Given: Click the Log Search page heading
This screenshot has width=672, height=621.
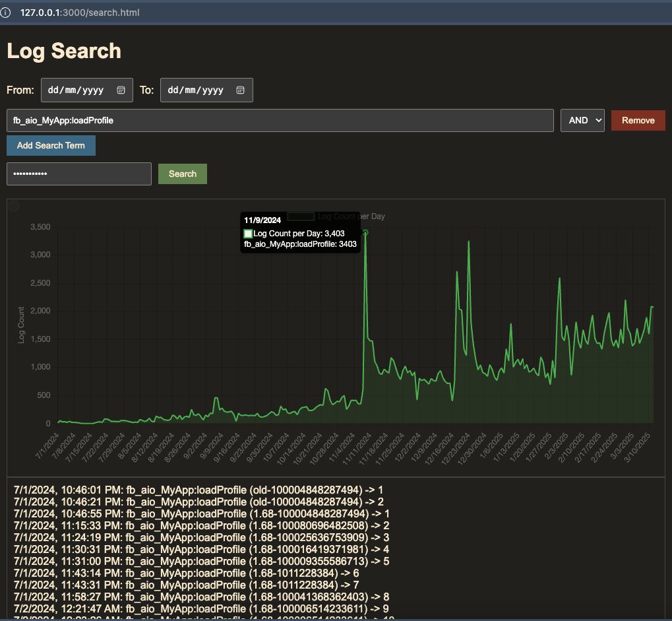Looking at the screenshot, I should [64, 51].
